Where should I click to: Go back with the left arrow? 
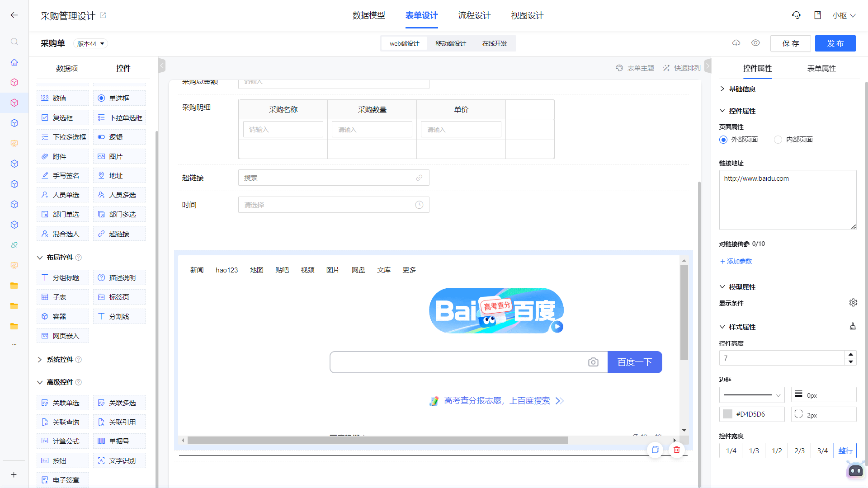[14, 15]
